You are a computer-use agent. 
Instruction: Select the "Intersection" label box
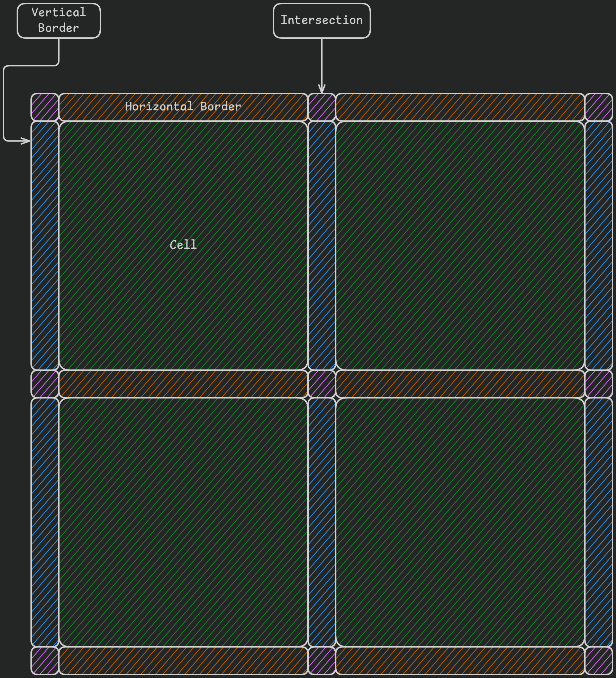(322, 21)
